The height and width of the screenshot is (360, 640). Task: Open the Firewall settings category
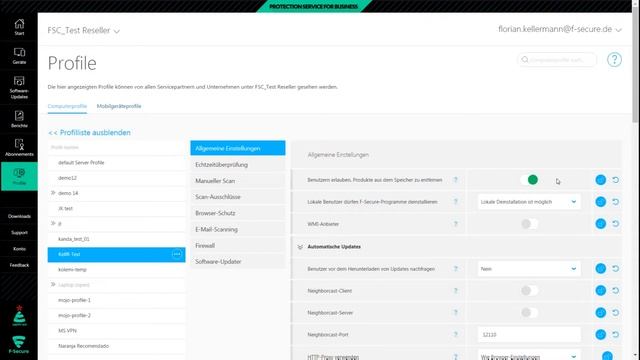click(238, 245)
